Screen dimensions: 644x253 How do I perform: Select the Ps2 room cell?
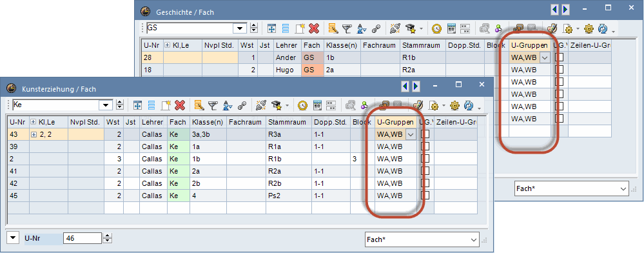point(289,196)
